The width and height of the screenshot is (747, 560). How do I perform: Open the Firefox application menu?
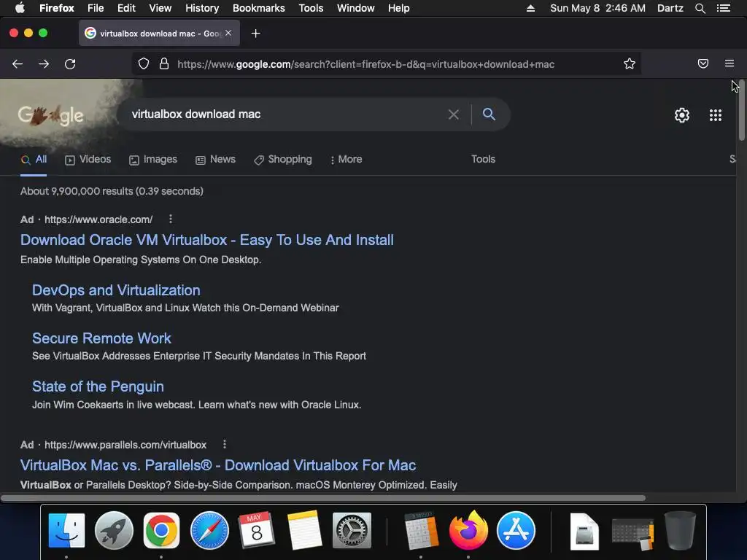(x=57, y=8)
